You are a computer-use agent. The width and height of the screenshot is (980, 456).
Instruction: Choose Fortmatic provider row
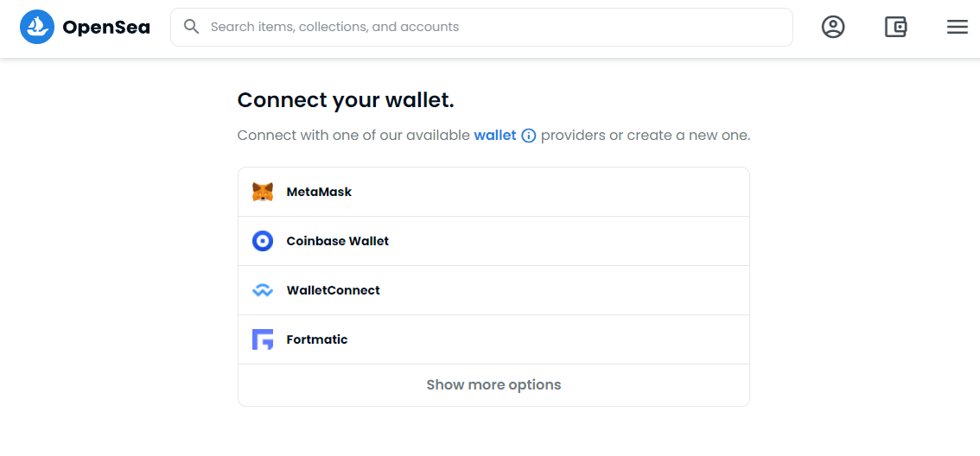click(493, 339)
